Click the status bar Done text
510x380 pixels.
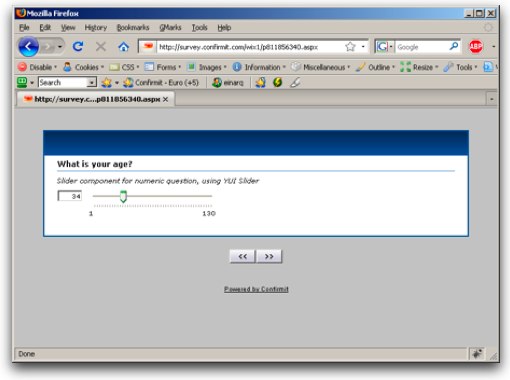[x=26, y=354]
